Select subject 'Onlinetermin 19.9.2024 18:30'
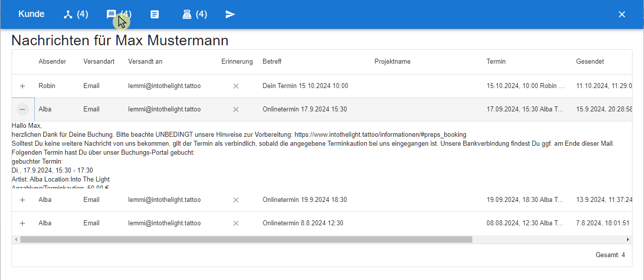Screen dimensions: 644x280 pyautogui.click(x=305, y=200)
